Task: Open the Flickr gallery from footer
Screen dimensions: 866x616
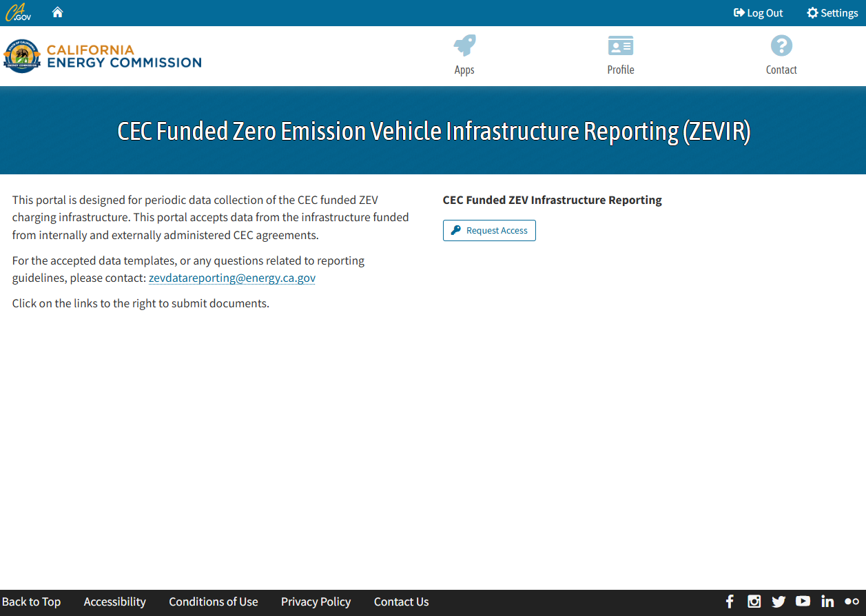Action: tap(851, 602)
